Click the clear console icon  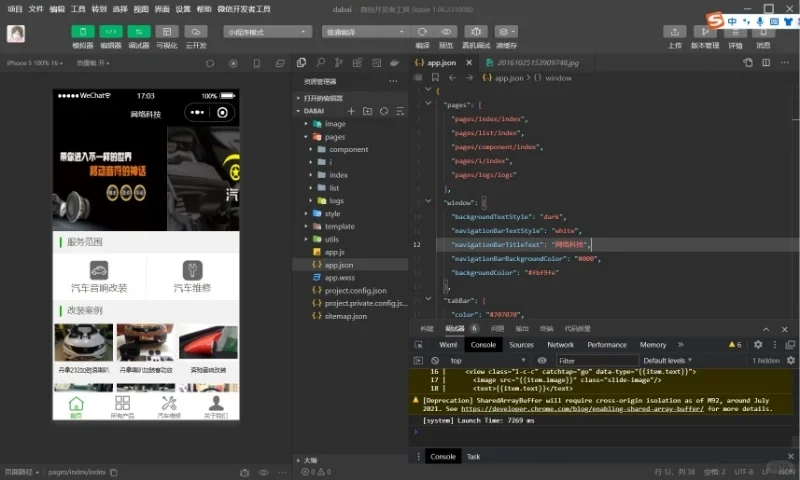(x=435, y=360)
